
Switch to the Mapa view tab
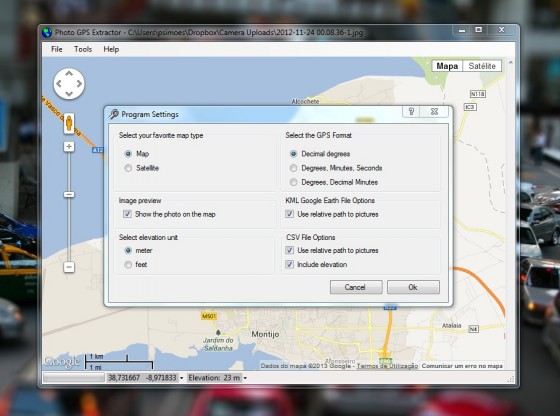(447, 66)
